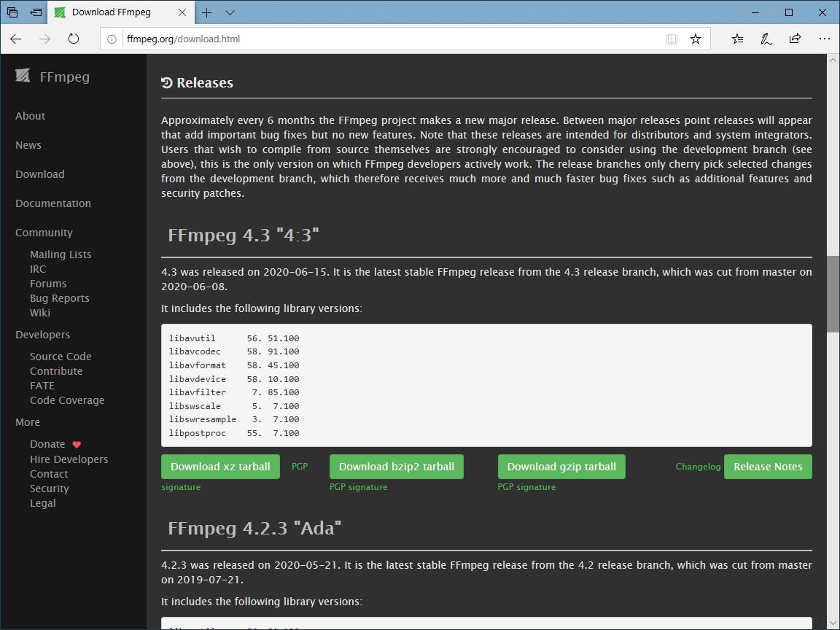Open a new browser tab
The image size is (840, 630).
click(205, 12)
